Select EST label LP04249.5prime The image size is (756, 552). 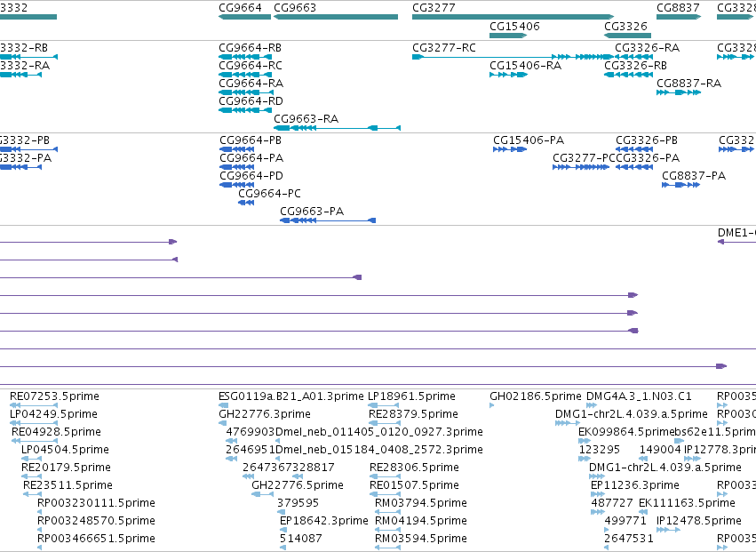53,414
